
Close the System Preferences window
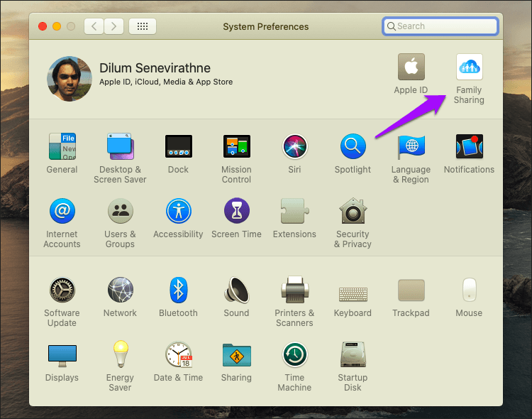[43, 26]
